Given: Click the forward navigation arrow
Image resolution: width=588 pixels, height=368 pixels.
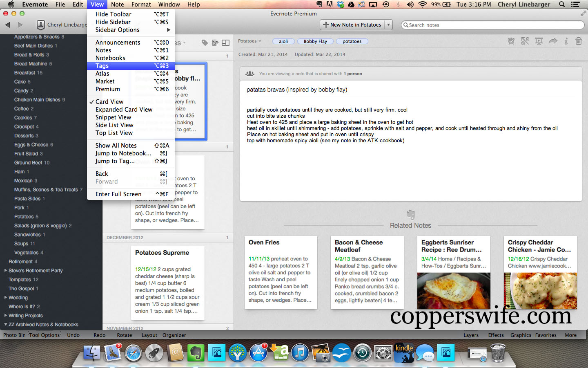Looking at the screenshot, I should [x=20, y=25].
